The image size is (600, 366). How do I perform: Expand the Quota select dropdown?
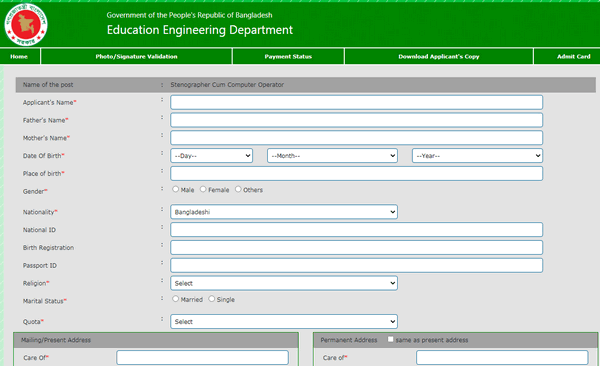[x=284, y=322]
